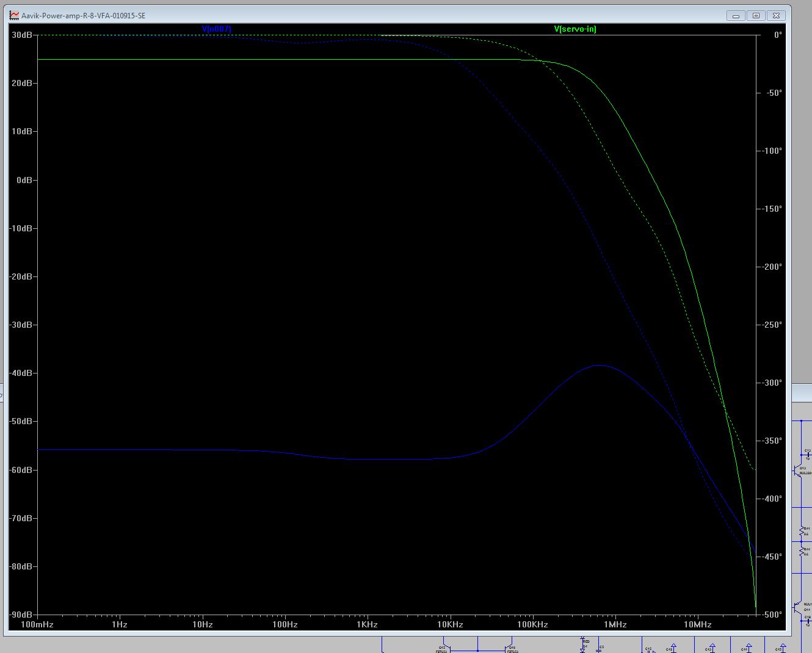Click the -50° phase axis label
Image resolution: width=812 pixels, height=653 pixels.
click(774, 93)
